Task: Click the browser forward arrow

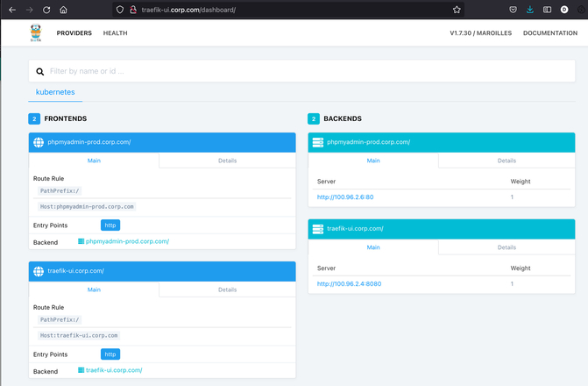Action: [29, 10]
